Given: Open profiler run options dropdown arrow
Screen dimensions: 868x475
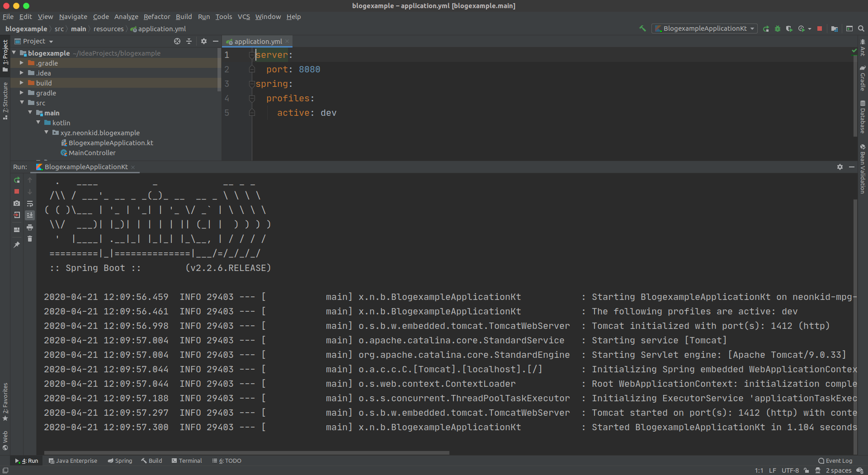Looking at the screenshot, I should click(x=809, y=28).
